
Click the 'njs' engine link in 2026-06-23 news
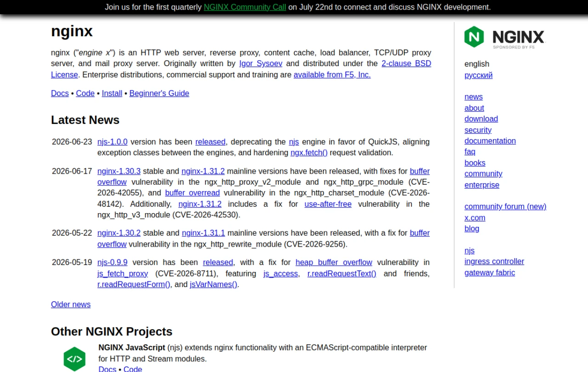coord(294,141)
